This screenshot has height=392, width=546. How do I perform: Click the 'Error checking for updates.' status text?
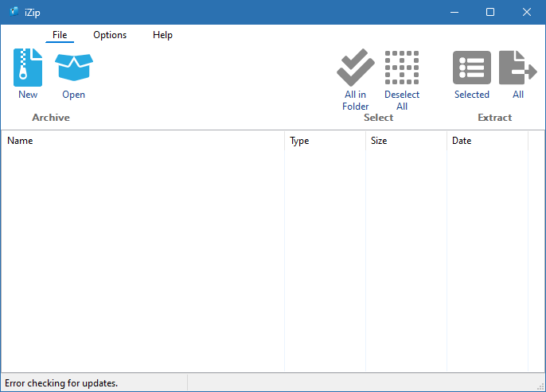61,383
